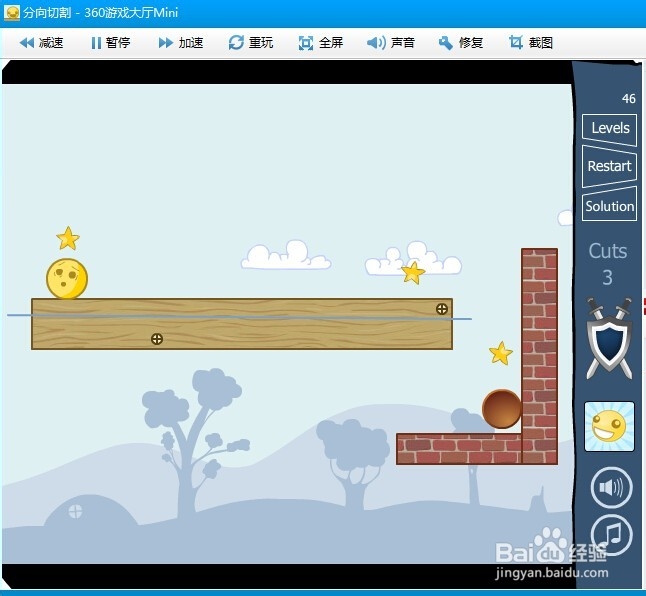Viewport: 646px width, 596px height.
Task: Speed up the game with 加速
Action: [x=181, y=42]
